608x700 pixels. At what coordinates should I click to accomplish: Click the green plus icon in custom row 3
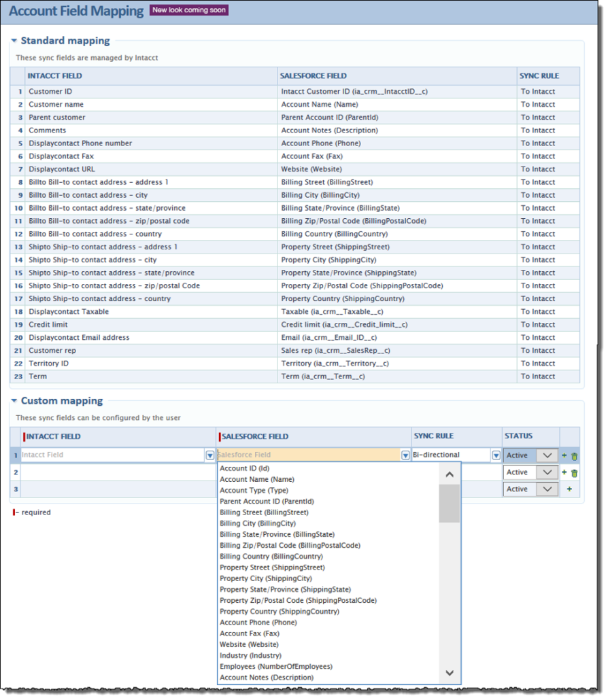(569, 489)
